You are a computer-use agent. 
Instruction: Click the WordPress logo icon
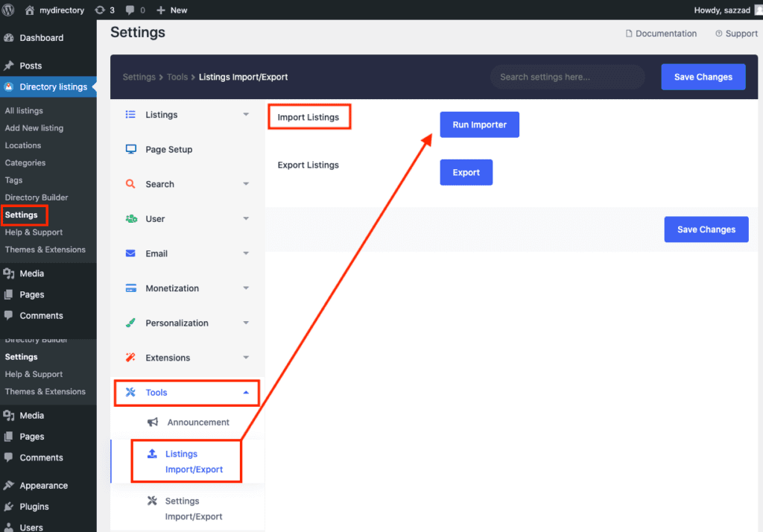click(9, 10)
